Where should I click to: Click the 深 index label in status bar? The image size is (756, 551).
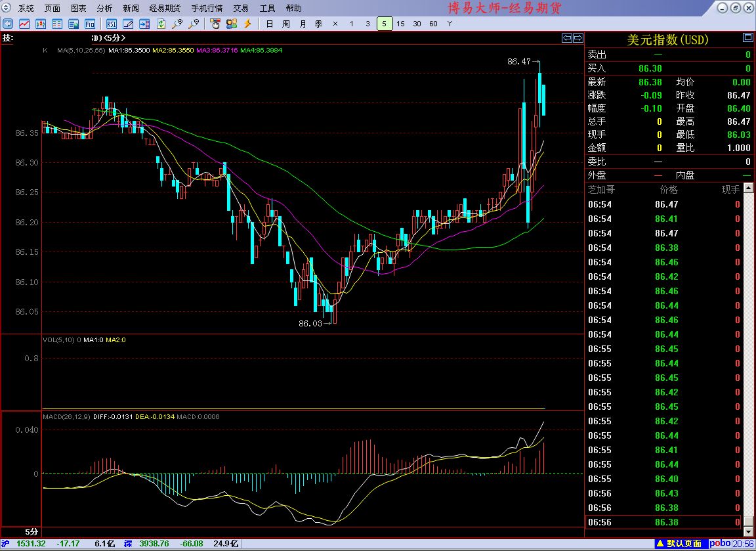(x=128, y=544)
